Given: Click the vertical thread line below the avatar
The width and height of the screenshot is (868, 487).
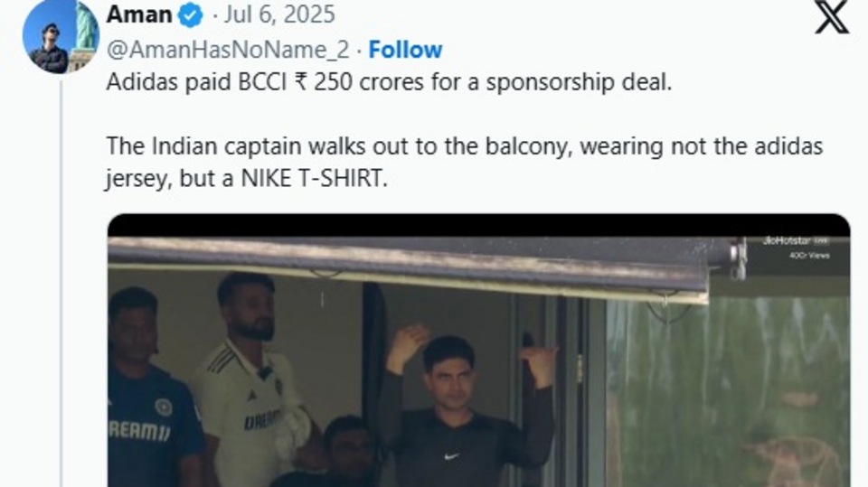Looking at the screenshot, I should [61, 271].
